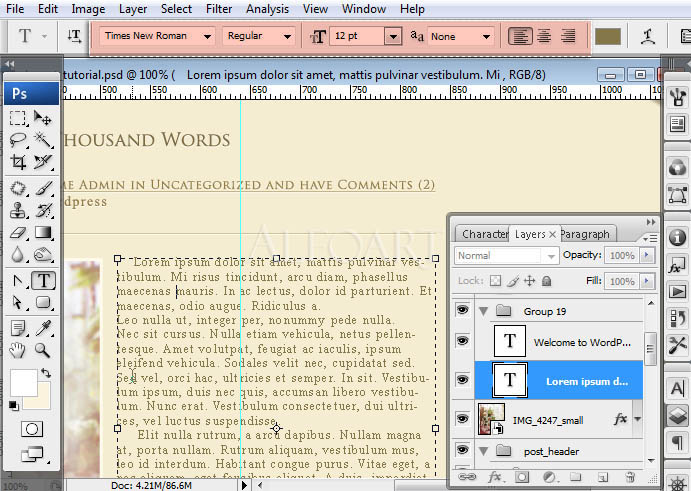Screen dimensions: 691x491
Task: Create a new adjustment layer
Action: [x=549, y=477]
